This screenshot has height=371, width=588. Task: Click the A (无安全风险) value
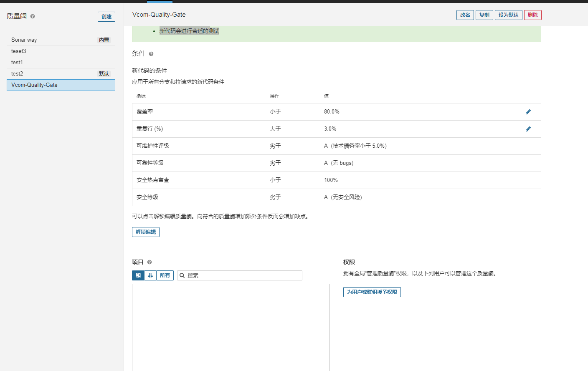pos(343,197)
